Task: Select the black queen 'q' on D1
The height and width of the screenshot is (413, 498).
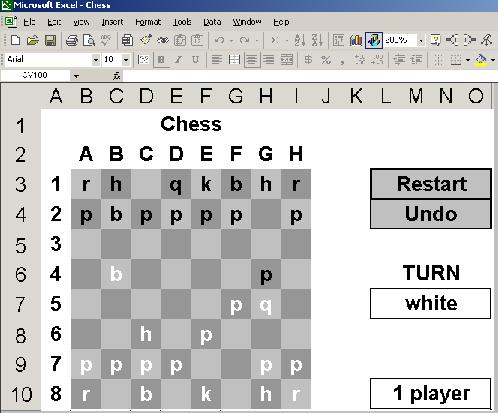Action: [x=176, y=184]
